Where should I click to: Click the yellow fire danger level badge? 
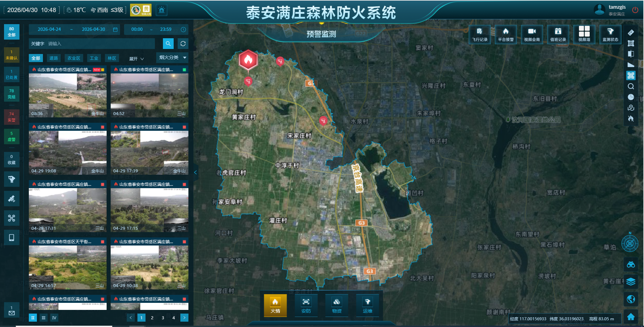coord(141,10)
